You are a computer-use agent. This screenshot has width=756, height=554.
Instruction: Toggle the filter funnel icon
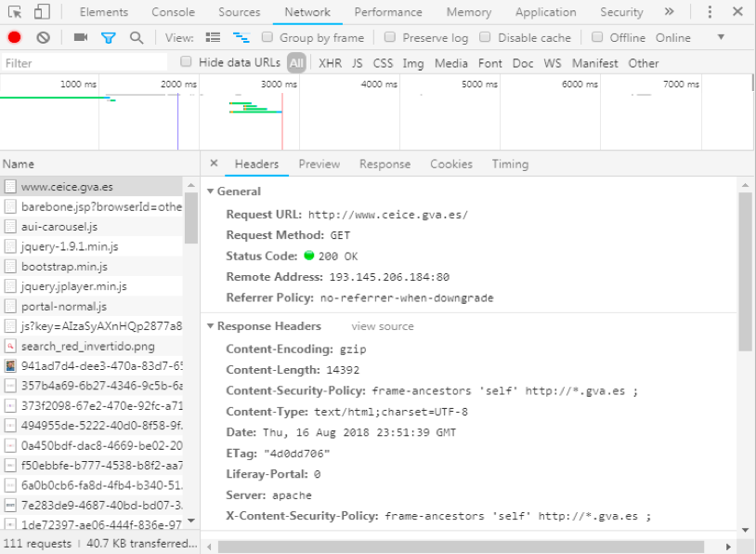109,37
